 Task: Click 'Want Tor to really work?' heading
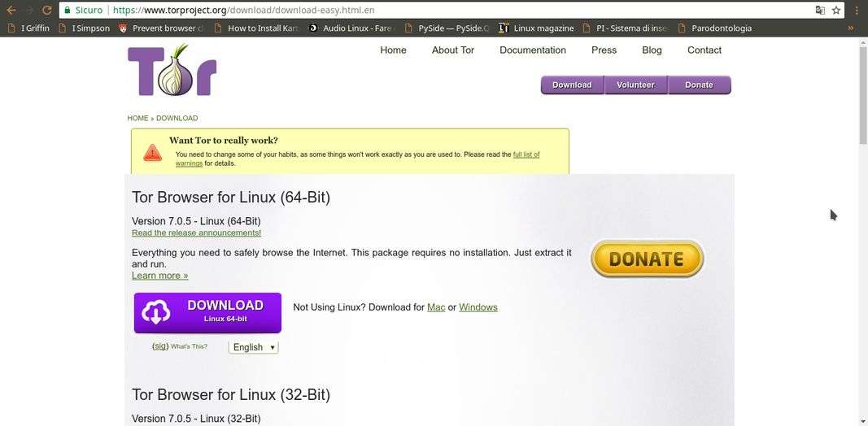point(224,140)
